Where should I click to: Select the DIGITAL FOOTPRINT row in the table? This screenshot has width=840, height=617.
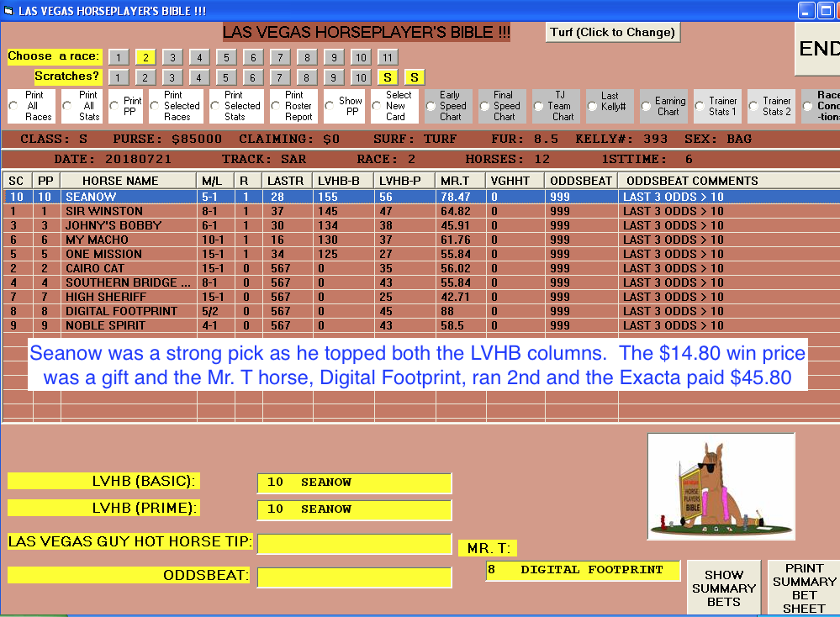(x=421, y=311)
